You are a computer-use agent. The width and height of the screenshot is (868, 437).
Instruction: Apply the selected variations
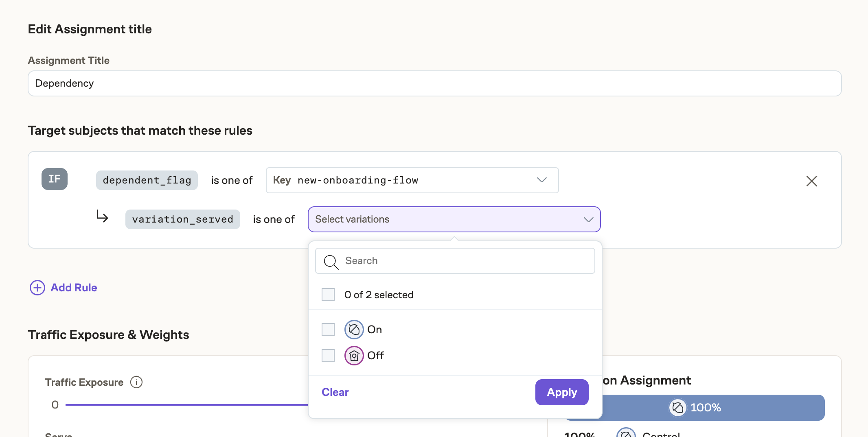(x=561, y=392)
